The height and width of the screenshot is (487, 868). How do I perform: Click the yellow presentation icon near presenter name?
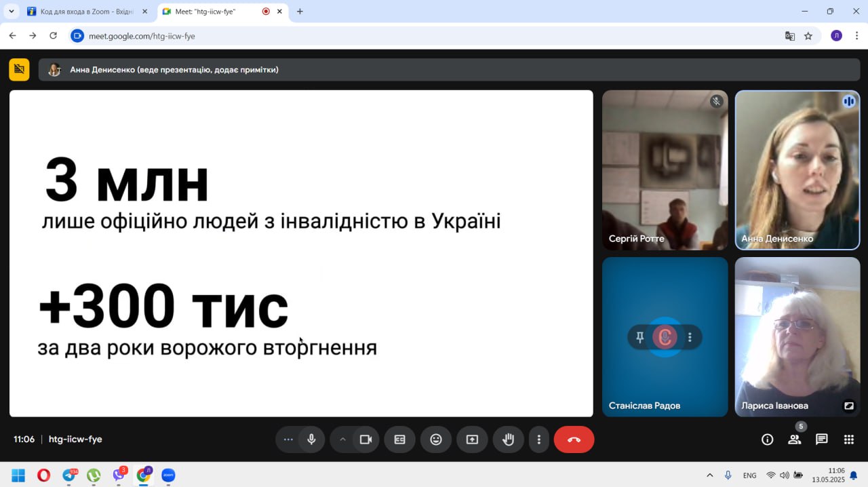point(19,69)
